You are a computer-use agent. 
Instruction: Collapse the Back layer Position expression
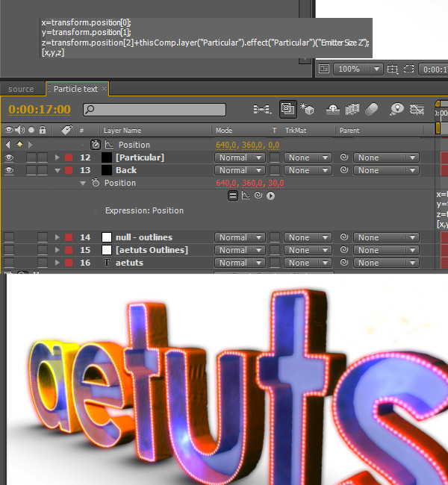pos(83,183)
